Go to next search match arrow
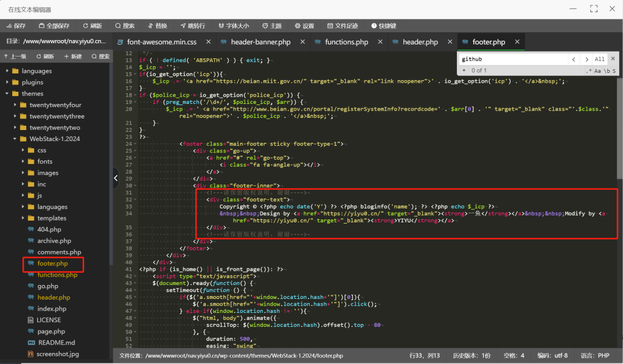Image resolution: width=623 pixels, height=364 pixels. pos(586,59)
